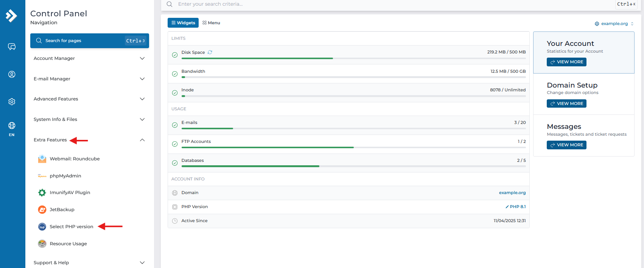Open phpMyAdmin from Extra Features
The width and height of the screenshot is (644, 268).
42,176
